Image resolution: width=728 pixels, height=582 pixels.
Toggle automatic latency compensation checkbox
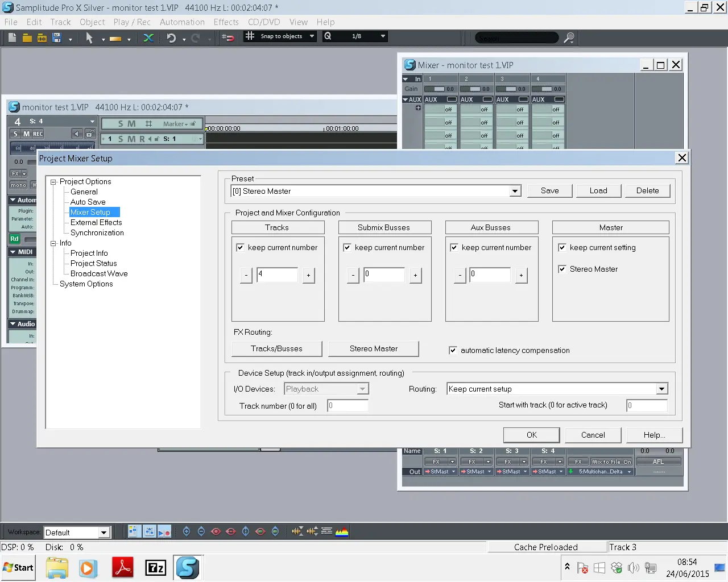click(x=453, y=350)
